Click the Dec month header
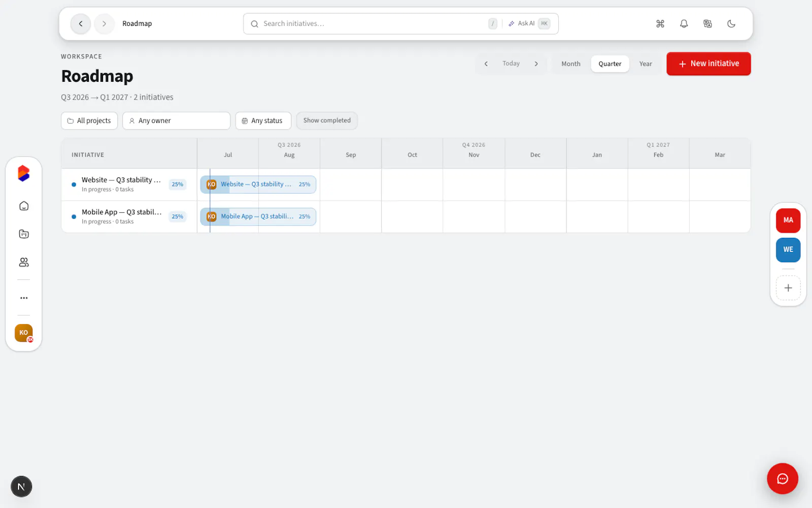Viewport: 812px width, 508px height. click(535, 155)
